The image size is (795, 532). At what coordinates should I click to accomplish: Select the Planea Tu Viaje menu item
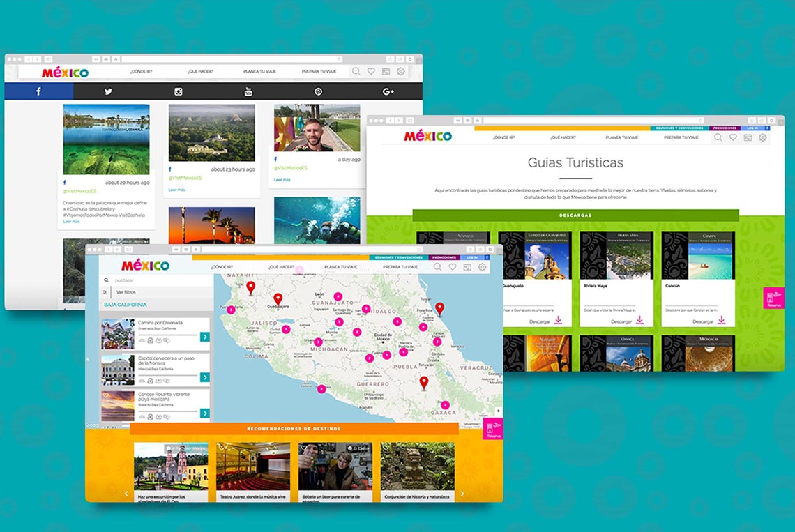coord(340,268)
